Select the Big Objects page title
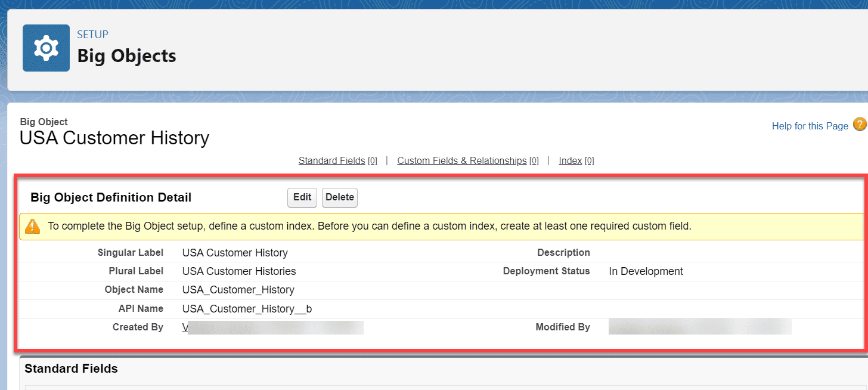 (126, 55)
